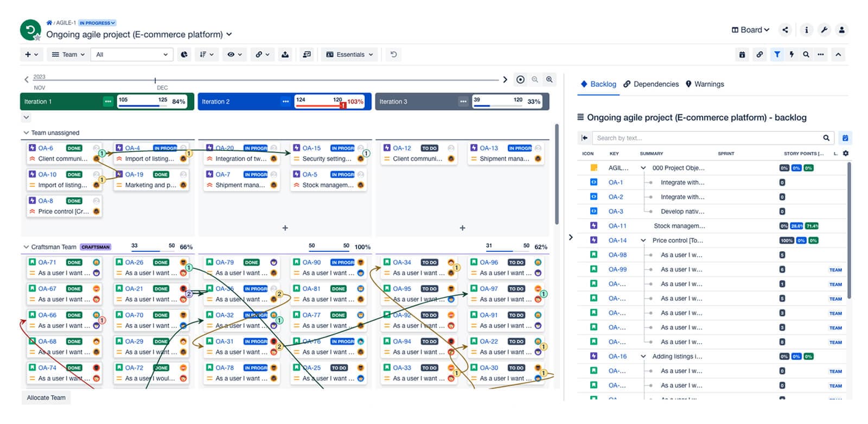This screenshot has height=424, width=868.
Task: Zoom out the timeline
Action: (535, 79)
